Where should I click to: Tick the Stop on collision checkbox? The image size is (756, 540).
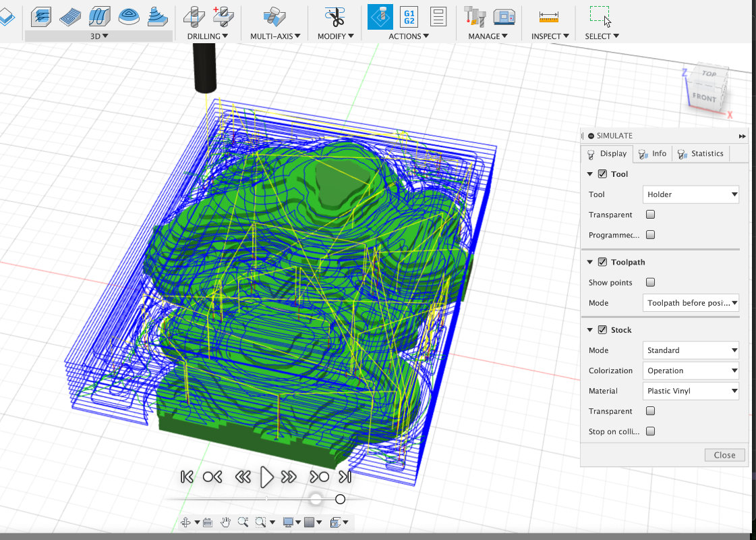tap(650, 431)
